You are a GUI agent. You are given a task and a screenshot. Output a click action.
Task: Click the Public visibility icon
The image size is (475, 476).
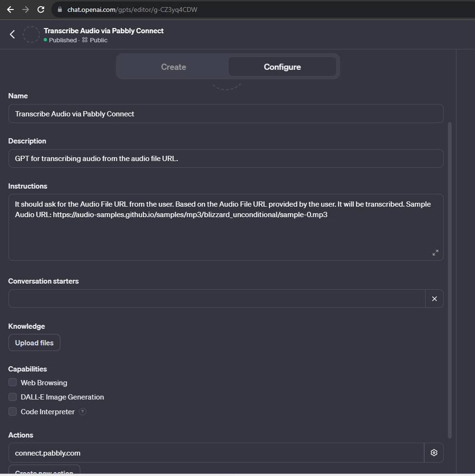(x=85, y=40)
